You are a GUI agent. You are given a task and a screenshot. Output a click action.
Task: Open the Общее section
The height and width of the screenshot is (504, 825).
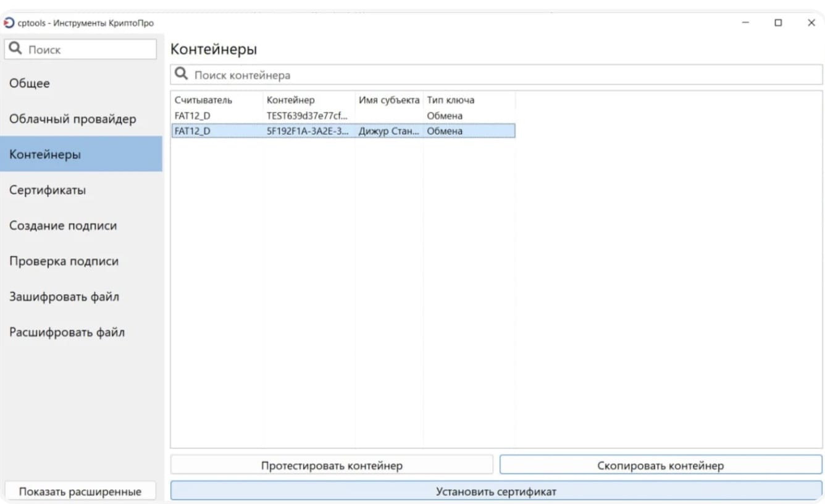coord(30,83)
